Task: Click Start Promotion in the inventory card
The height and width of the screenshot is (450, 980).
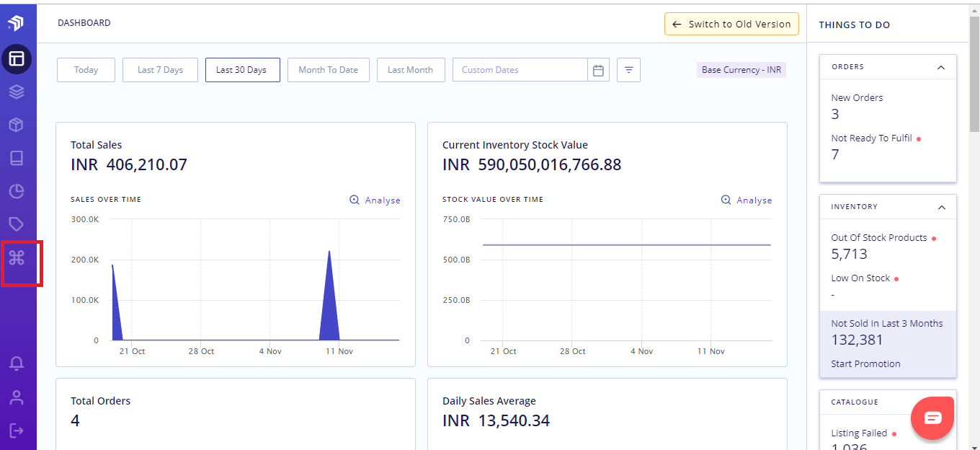Action: (865, 363)
